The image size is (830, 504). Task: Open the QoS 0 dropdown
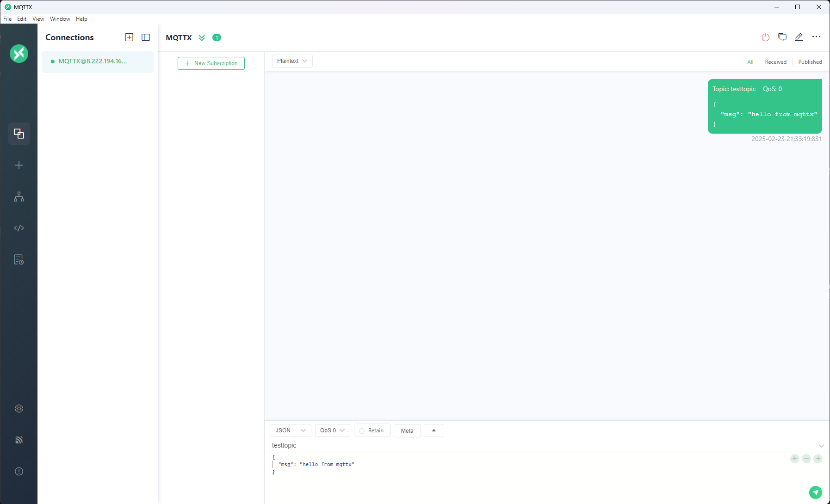pyautogui.click(x=333, y=430)
